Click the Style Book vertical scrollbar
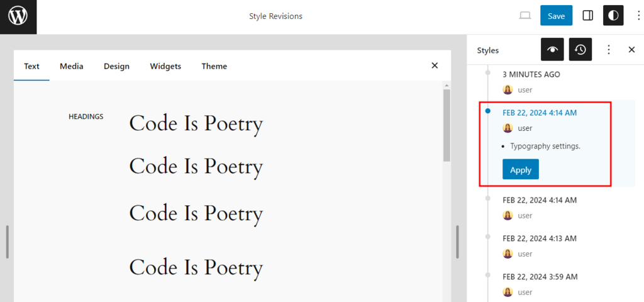This screenshot has width=644, height=302. pyautogui.click(x=447, y=126)
